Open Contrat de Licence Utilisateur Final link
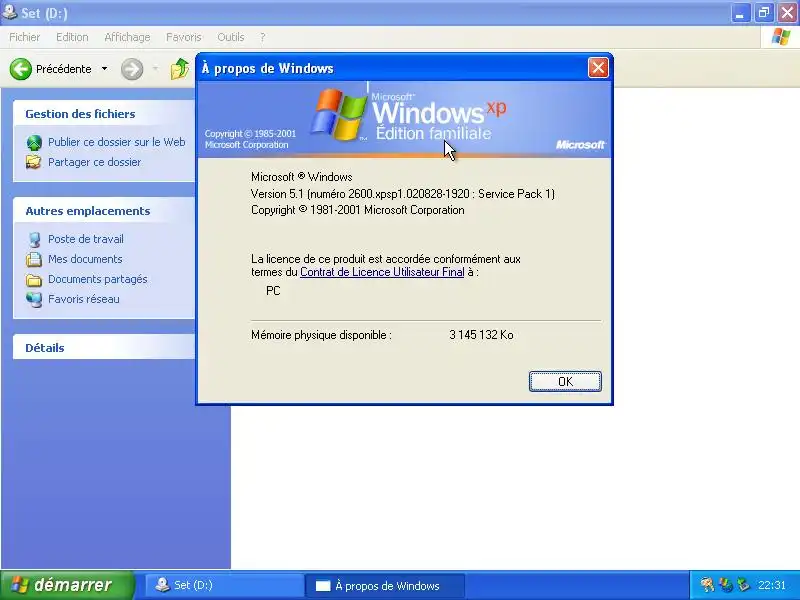The width and height of the screenshot is (800, 600). pyautogui.click(x=382, y=272)
